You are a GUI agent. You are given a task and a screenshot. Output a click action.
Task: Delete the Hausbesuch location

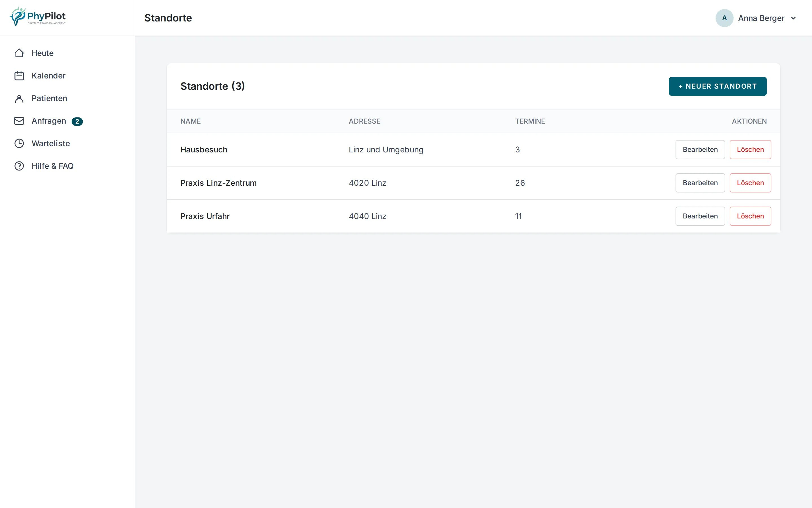tap(750, 150)
